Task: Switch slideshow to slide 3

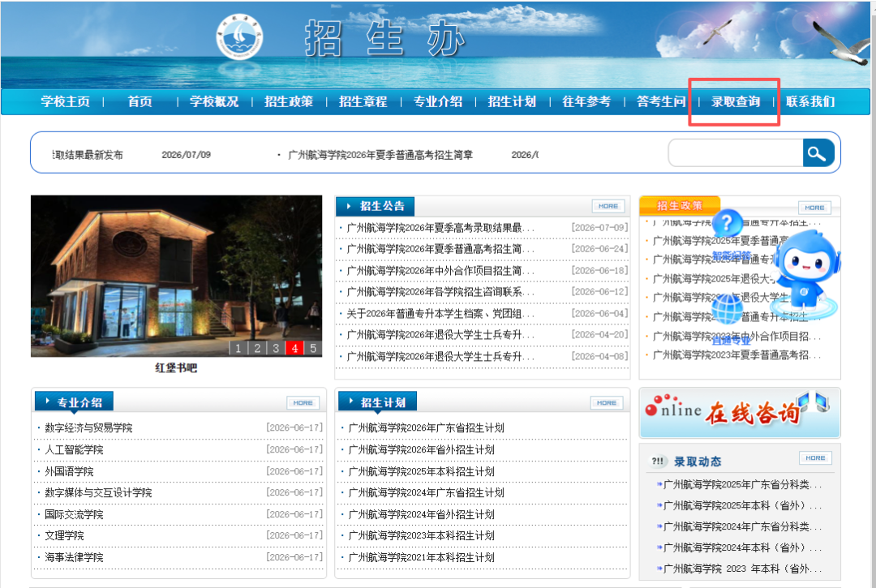Action: tap(276, 349)
